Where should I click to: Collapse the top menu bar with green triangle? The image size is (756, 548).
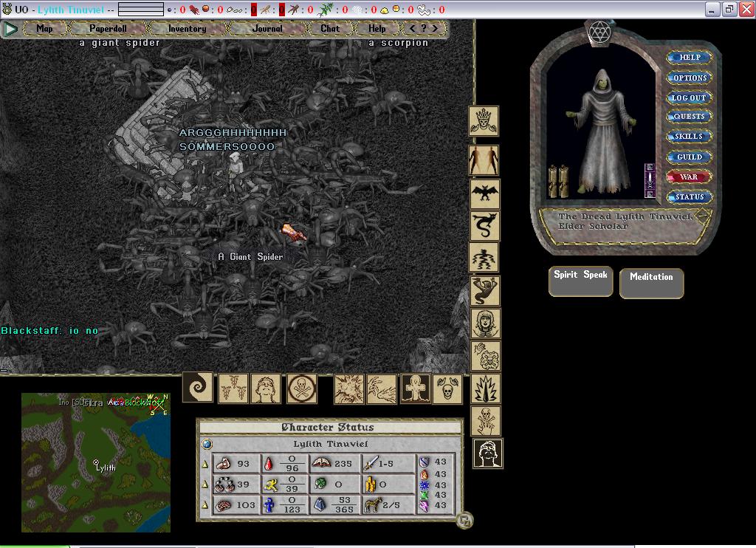[10, 29]
